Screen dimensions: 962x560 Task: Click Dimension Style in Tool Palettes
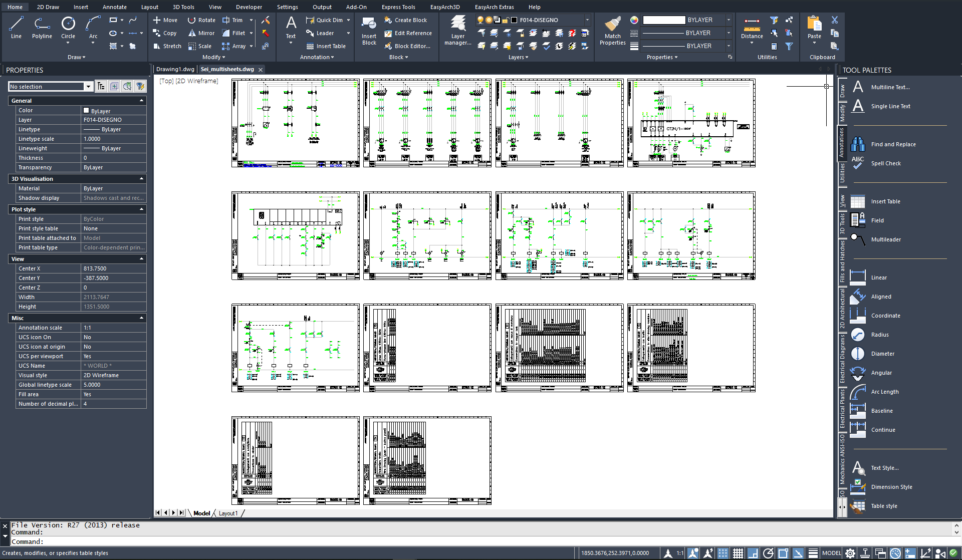coord(881,487)
